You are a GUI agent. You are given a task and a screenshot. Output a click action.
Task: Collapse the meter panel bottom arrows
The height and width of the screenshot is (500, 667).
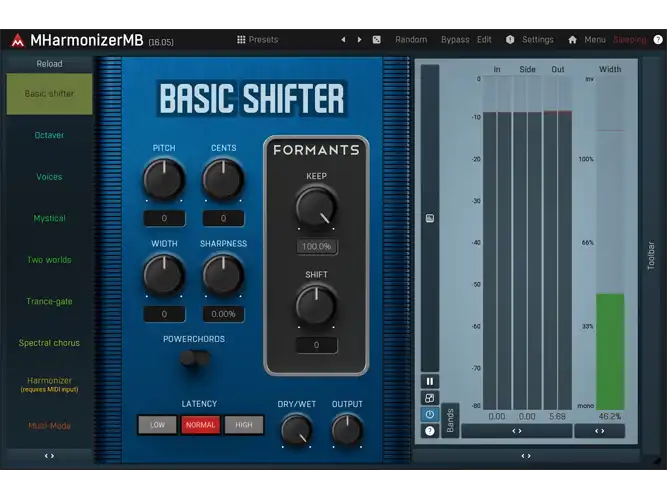526,456
